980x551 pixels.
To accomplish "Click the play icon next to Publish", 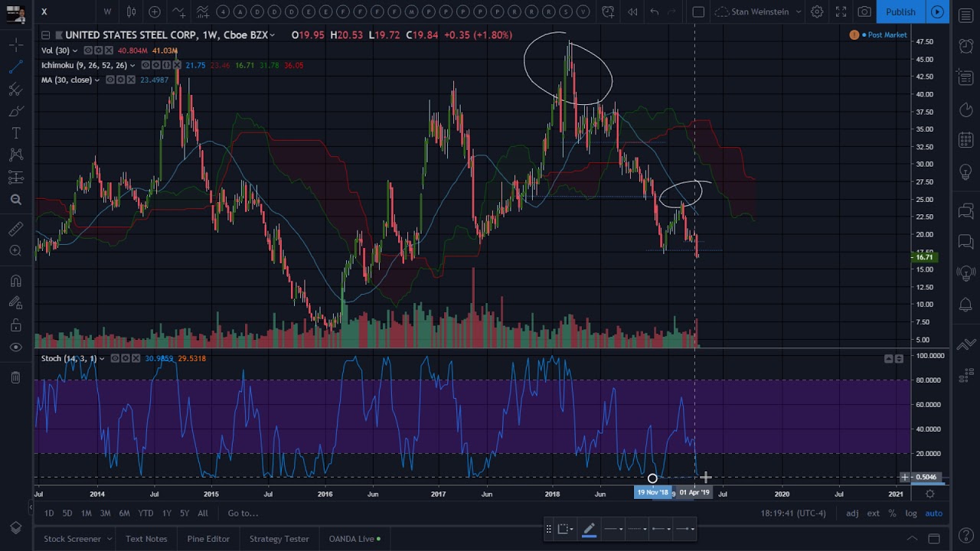I will tap(937, 11).
